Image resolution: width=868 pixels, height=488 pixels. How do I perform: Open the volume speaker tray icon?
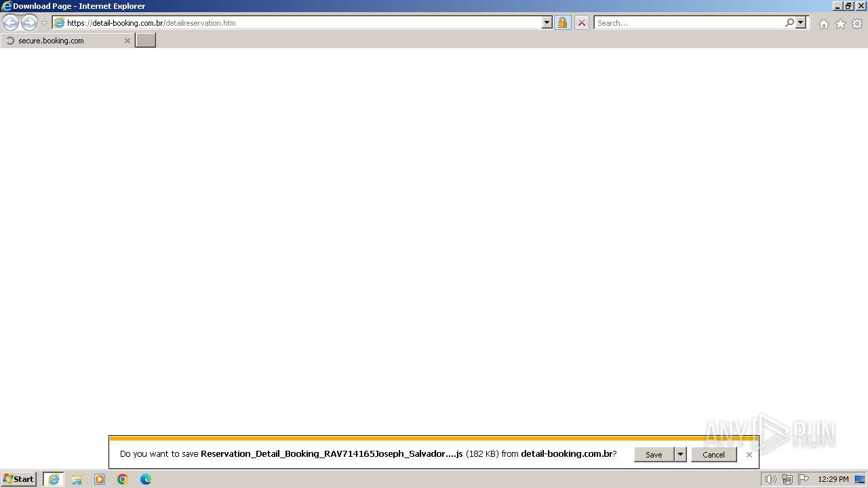tap(770, 479)
